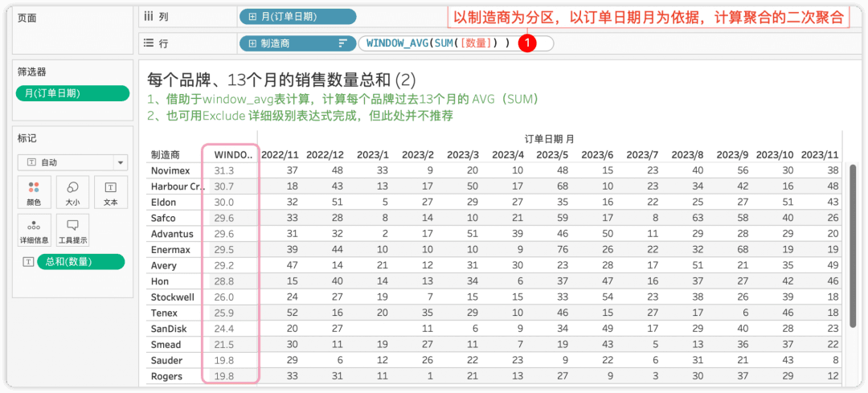Click the 24.4 average value for SanDisk
The height and width of the screenshot is (393, 868).
tap(224, 329)
